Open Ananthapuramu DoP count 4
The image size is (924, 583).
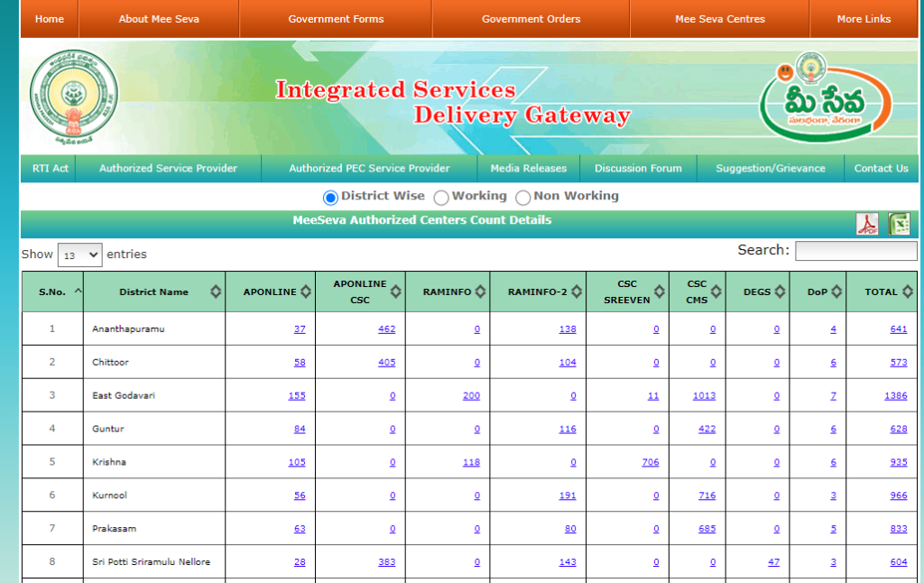pos(833,329)
